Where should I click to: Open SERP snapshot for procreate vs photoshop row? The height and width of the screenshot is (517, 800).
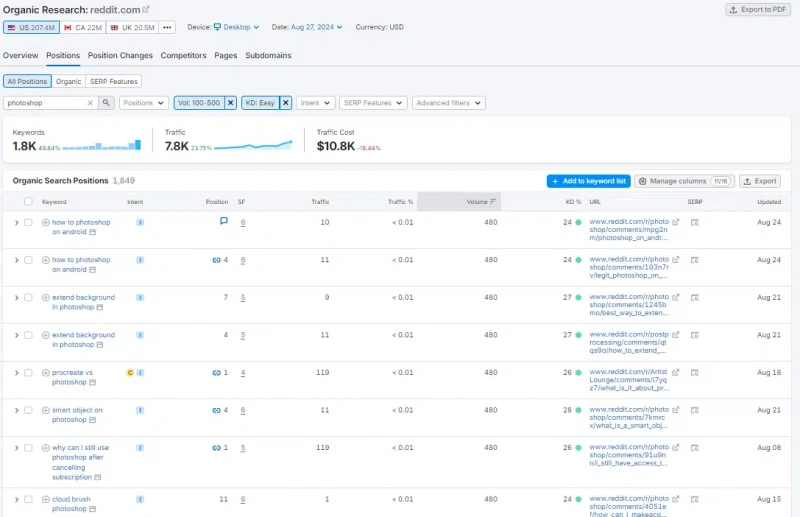point(694,373)
